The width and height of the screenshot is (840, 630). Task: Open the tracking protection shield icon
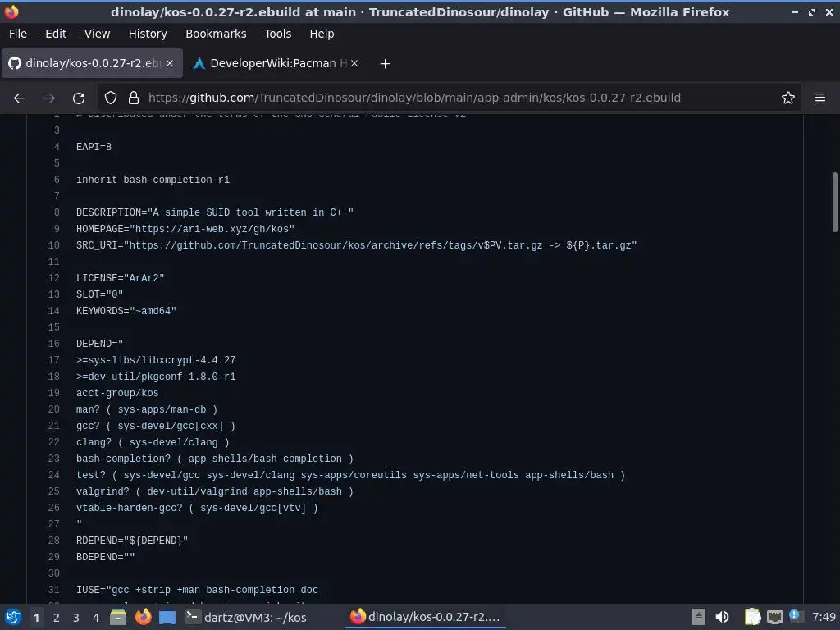[111, 98]
